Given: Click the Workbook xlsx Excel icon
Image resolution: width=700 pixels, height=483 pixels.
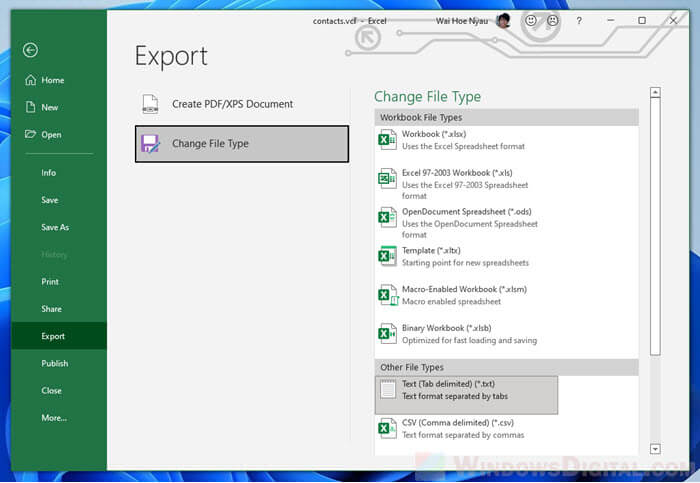Looking at the screenshot, I should point(388,140).
